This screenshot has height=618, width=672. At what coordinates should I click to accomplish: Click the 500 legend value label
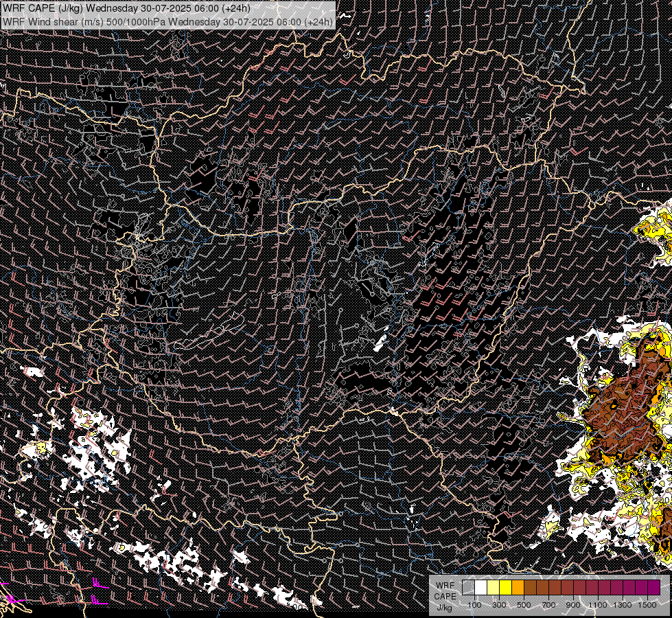524,605
